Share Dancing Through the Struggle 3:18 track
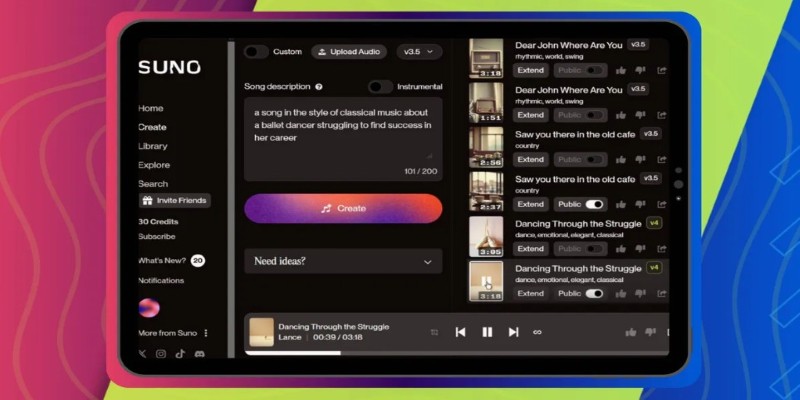 coord(662,293)
